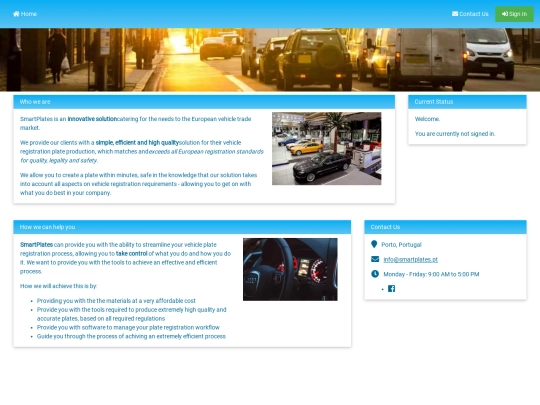Image resolution: width=540 pixels, height=405 pixels.
Task: Click 'How we will achieve this is by:' line
Action: (x=59, y=286)
